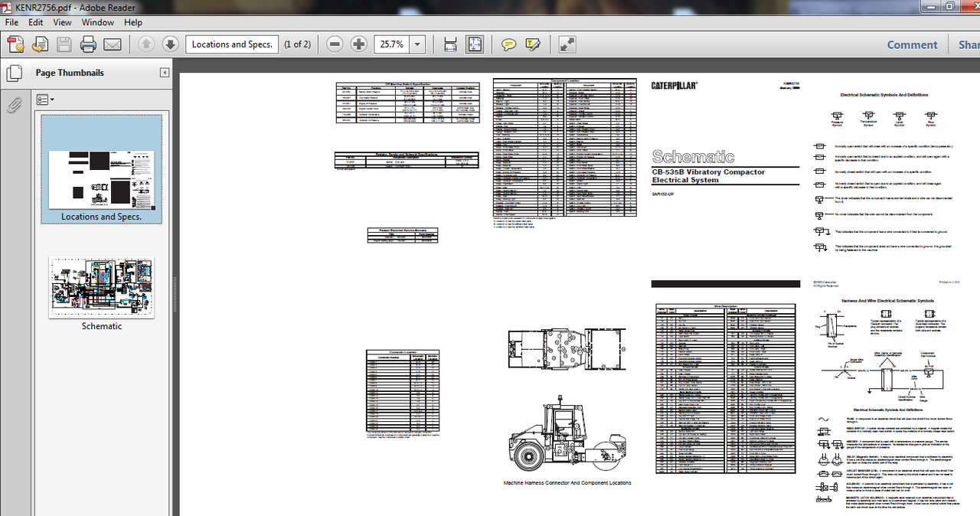This screenshot has height=516, width=980.
Task: Collapse the Page Thumbnails pane
Action: [x=165, y=73]
